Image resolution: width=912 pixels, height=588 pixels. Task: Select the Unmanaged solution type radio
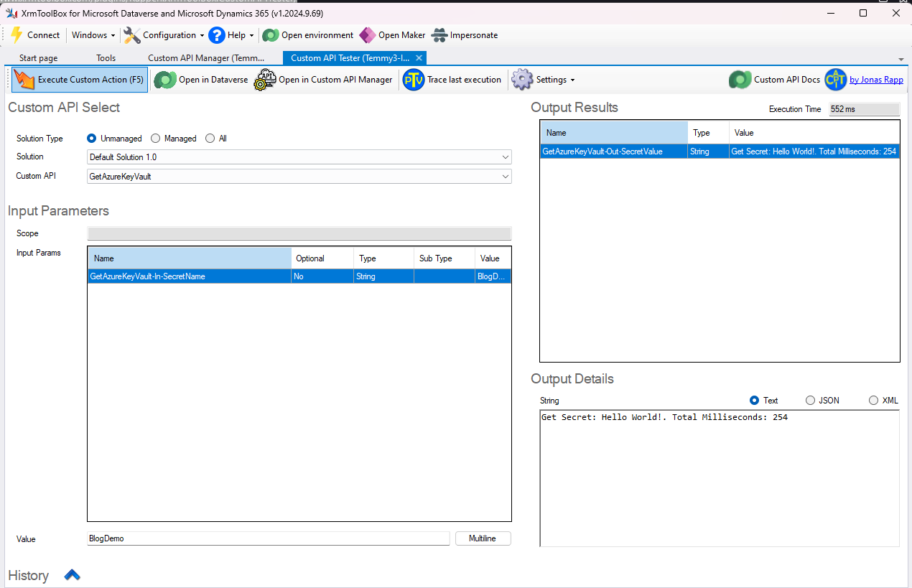click(x=91, y=139)
